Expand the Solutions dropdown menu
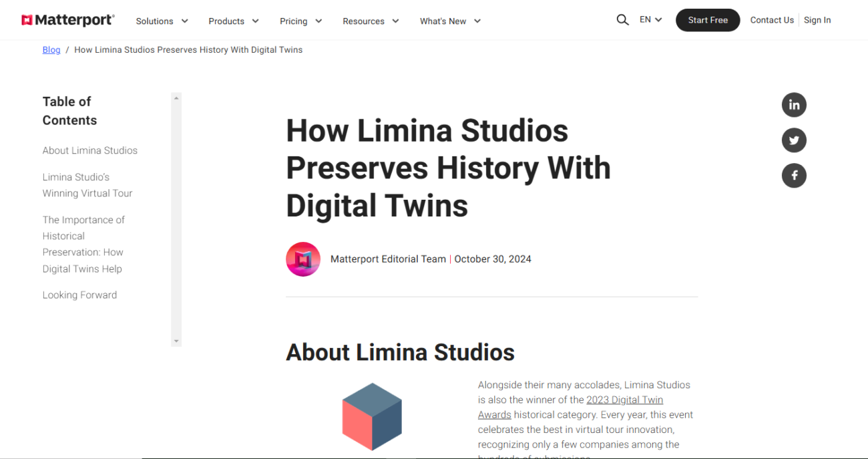This screenshot has height=459, width=868. coord(162,21)
